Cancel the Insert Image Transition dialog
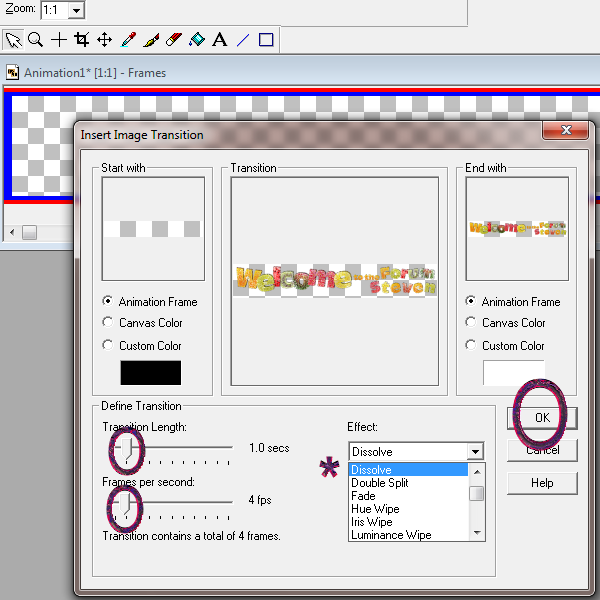 tap(542, 450)
